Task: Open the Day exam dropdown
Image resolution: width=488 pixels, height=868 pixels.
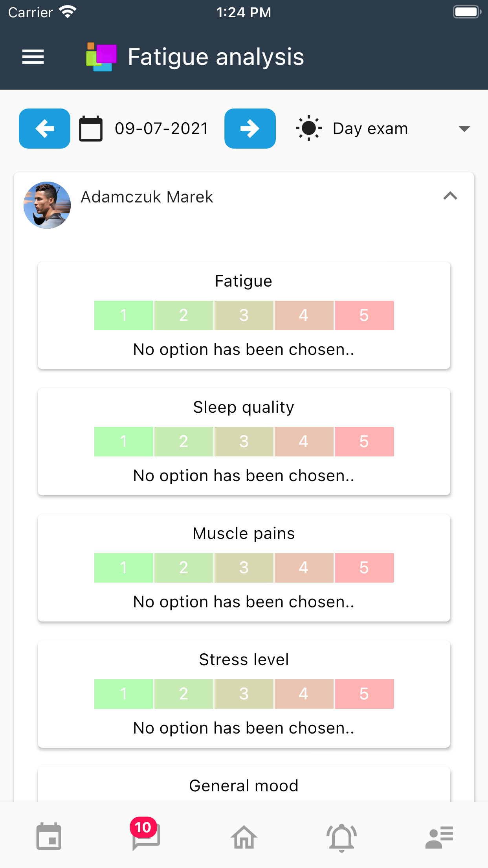Action: 383,129
